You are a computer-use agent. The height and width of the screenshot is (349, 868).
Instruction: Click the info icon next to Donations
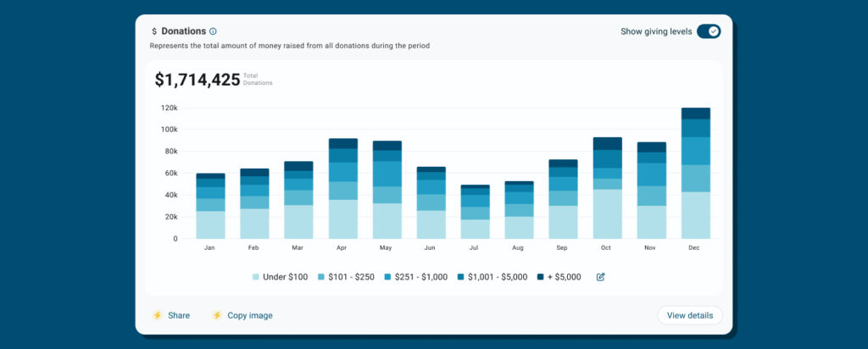213,31
